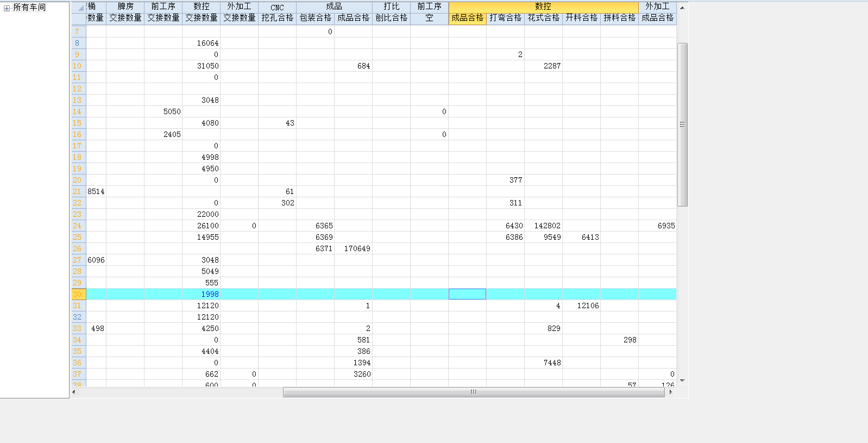Click the 花式合格 column header

(543, 18)
